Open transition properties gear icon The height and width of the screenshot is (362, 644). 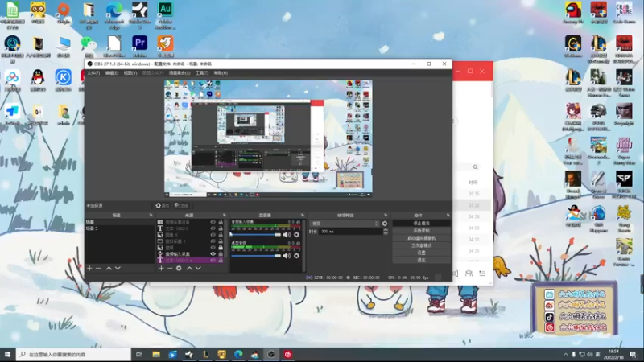(x=385, y=224)
